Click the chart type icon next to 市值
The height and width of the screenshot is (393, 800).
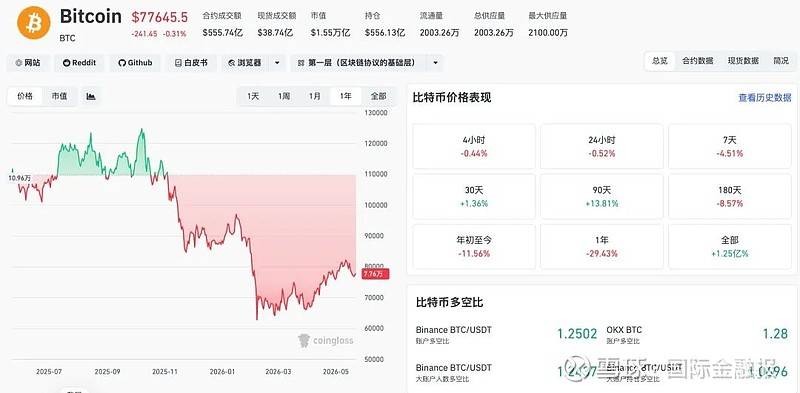coord(91,96)
